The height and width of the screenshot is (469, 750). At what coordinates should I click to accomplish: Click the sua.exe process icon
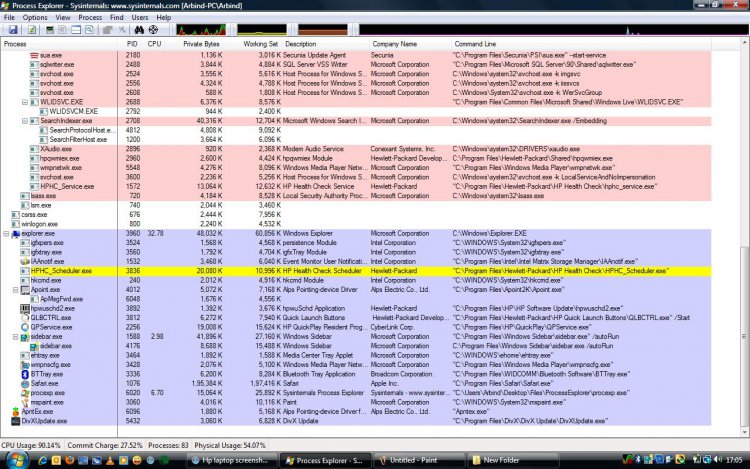(34, 55)
